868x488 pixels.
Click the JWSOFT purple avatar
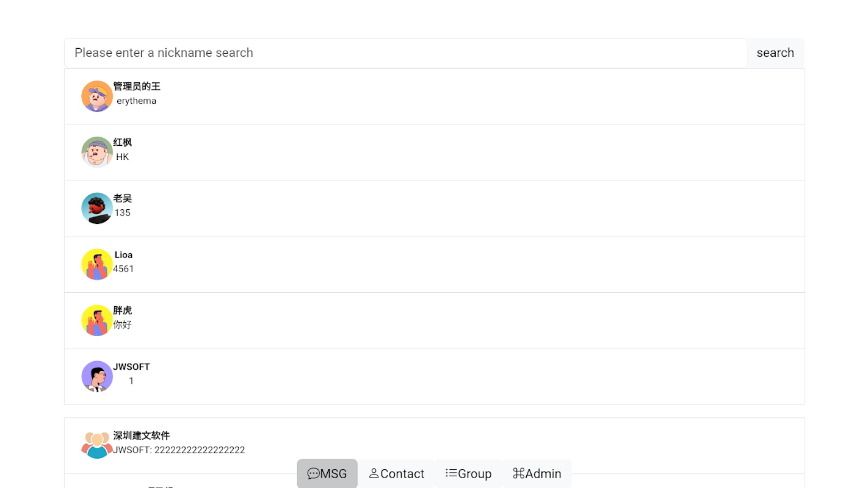pyautogui.click(x=97, y=376)
